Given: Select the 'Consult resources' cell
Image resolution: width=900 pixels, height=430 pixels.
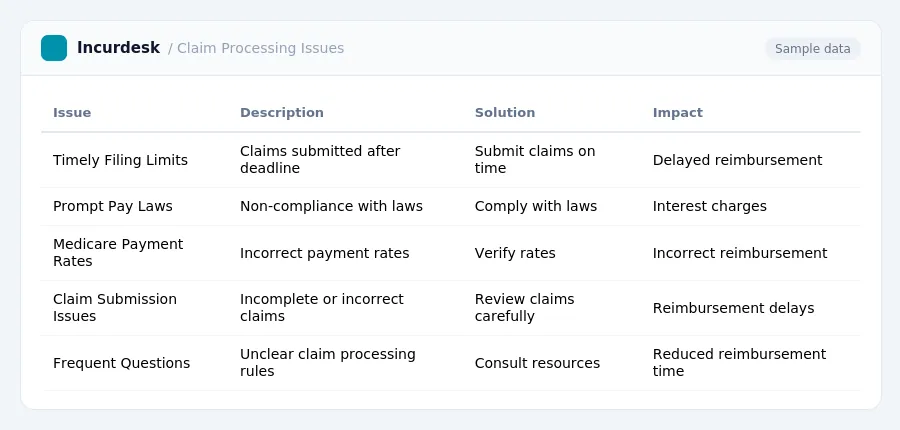Looking at the screenshot, I should 537,363.
